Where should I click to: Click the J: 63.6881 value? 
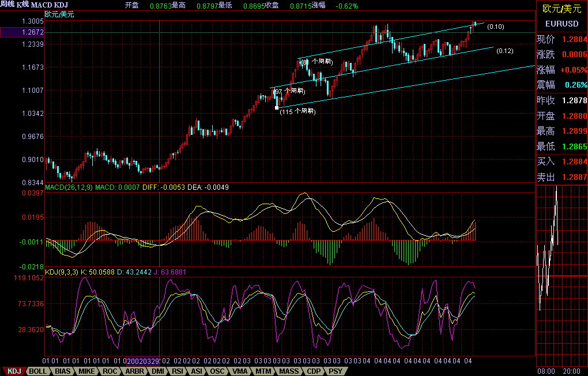point(169,272)
